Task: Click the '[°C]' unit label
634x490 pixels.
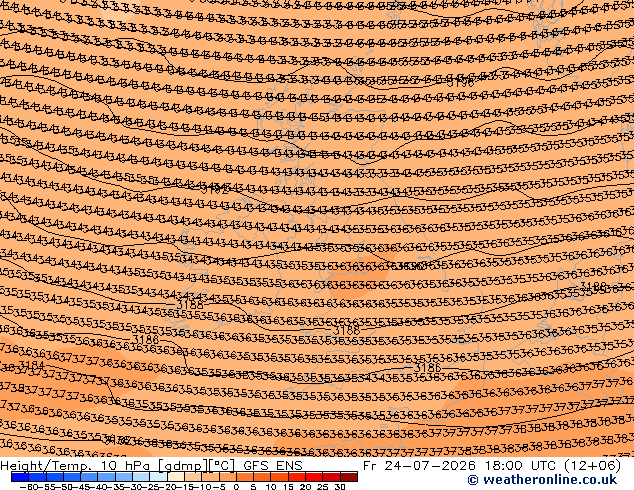Action: click(x=222, y=466)
